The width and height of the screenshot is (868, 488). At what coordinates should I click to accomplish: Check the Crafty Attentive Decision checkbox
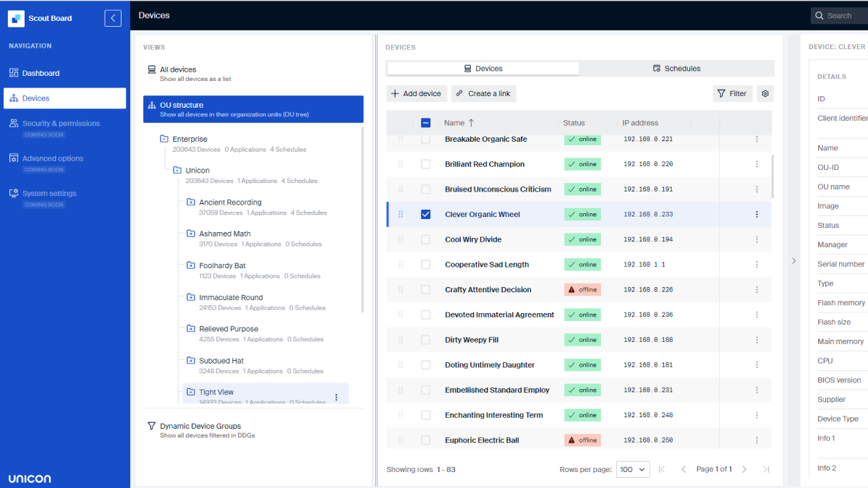[x=425, y=290]
